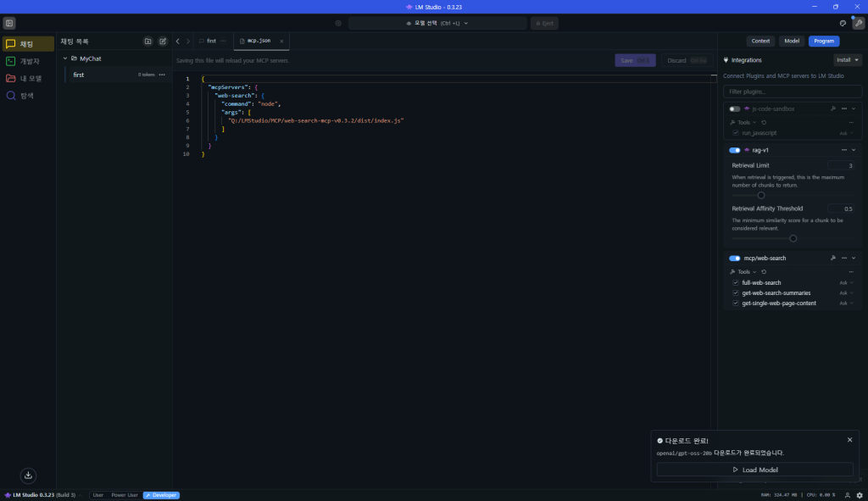Open the Context tab

click(x=760, y=41)
